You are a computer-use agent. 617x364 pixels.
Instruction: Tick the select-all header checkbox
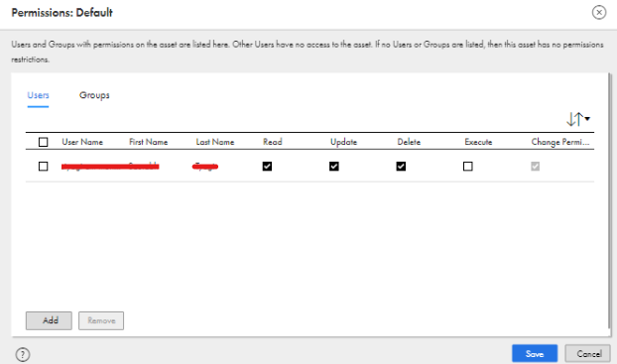(44, 142)
